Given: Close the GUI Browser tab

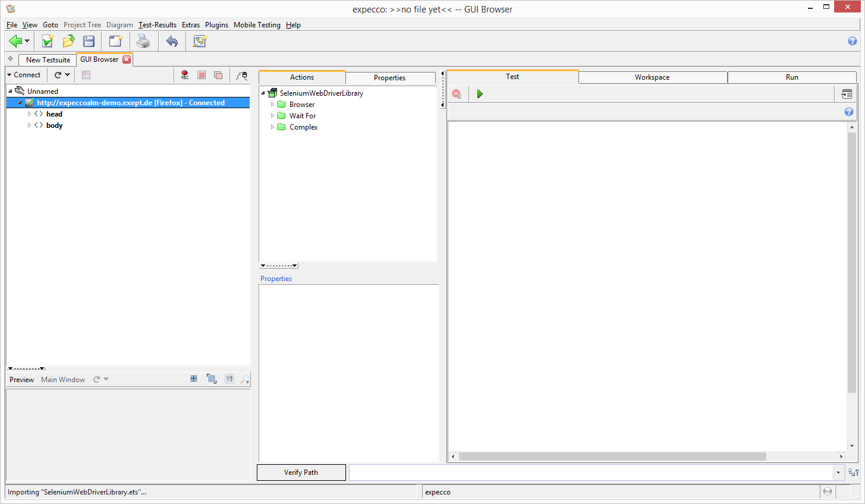Looking at the screenshot, I should 127,59.
